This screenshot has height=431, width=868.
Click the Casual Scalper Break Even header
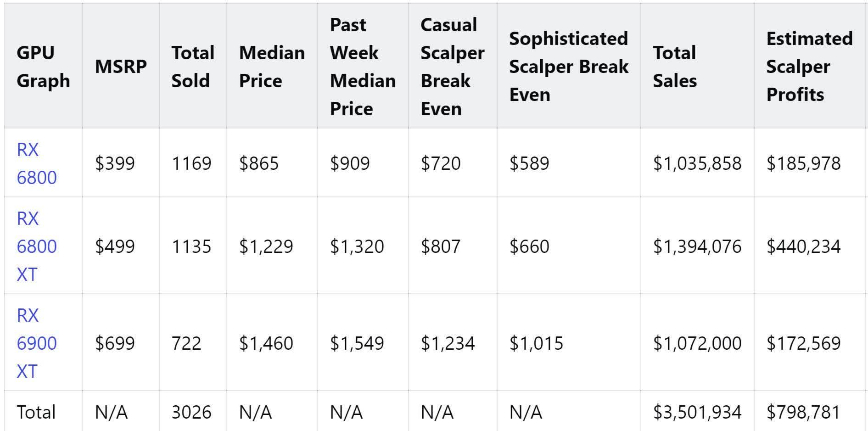(452, 67)
